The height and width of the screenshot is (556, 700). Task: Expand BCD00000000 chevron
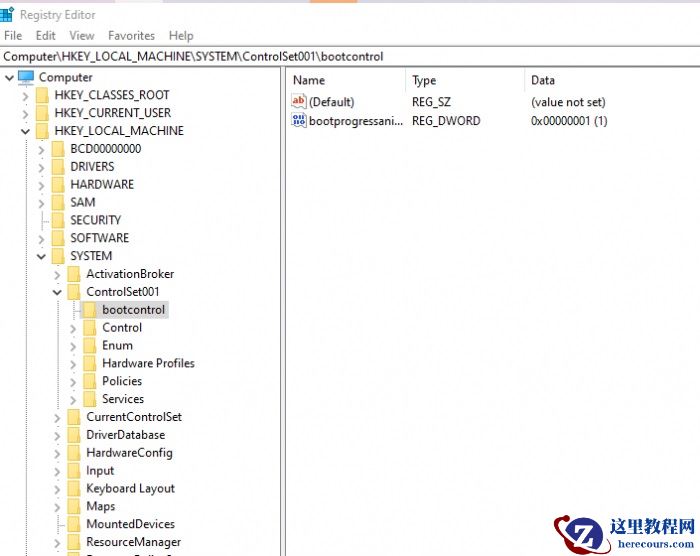(41, 150)
